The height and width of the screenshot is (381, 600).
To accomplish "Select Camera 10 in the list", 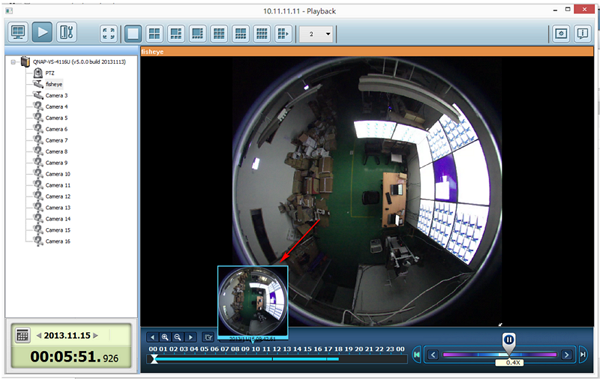I will pyautogui.click(x=58, y=174).
